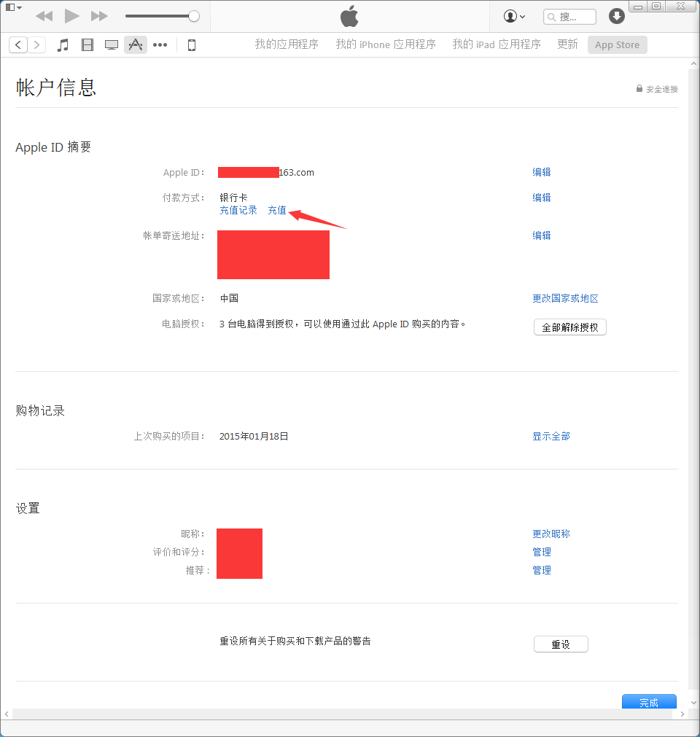Click the 2015年01月18日 purchase date text
This screenshot has width=700, height=737.
pos(254,437)
